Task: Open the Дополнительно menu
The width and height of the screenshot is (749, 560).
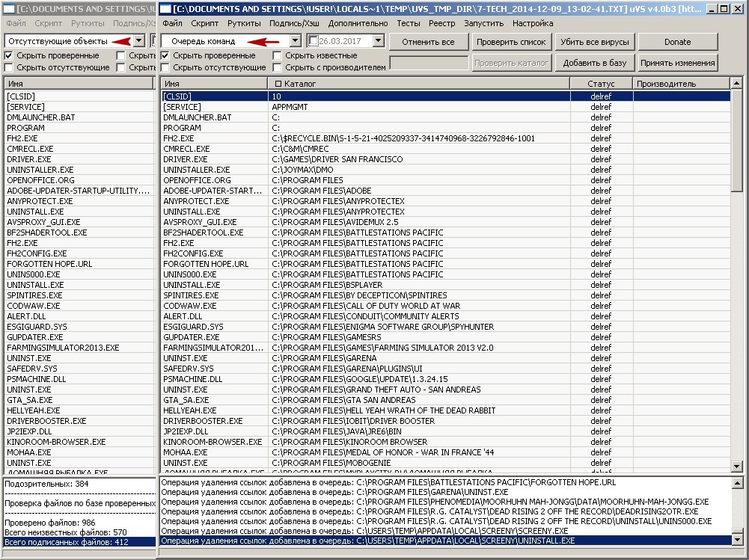Action: point(358,23)
